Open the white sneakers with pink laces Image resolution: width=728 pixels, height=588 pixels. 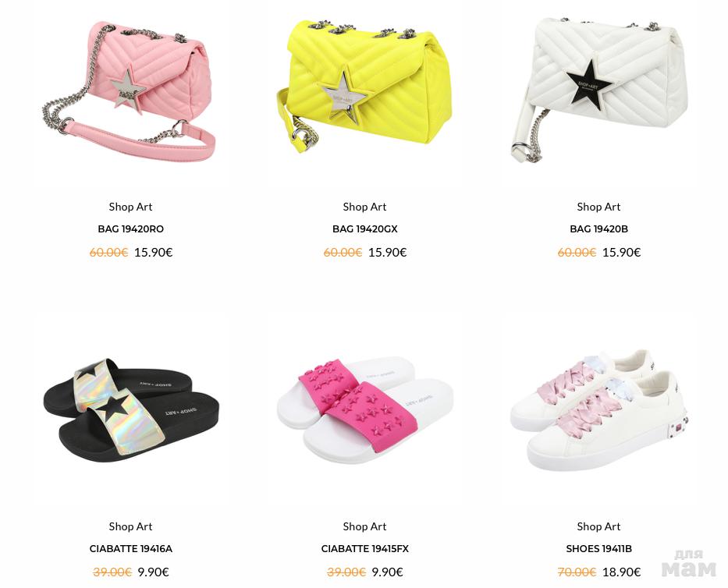tap(599, 410)
